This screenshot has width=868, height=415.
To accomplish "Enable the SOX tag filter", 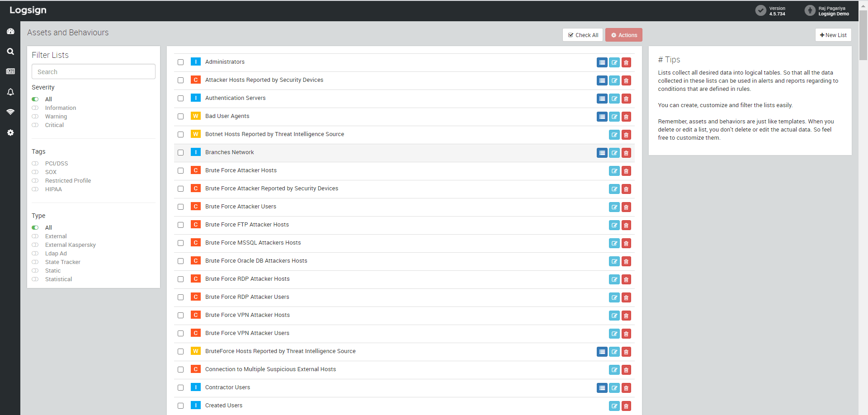I will click(35, 172).
